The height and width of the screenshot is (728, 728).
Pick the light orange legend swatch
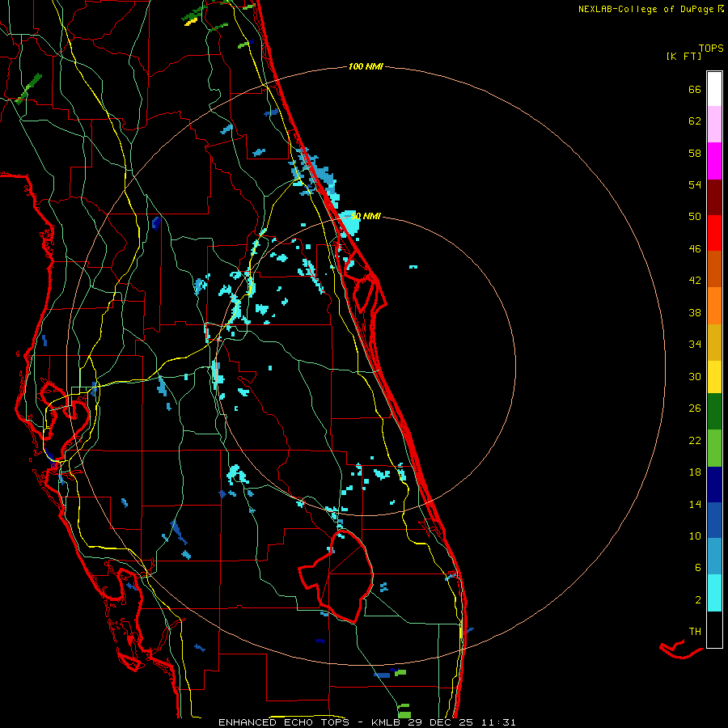pos(714,306)
